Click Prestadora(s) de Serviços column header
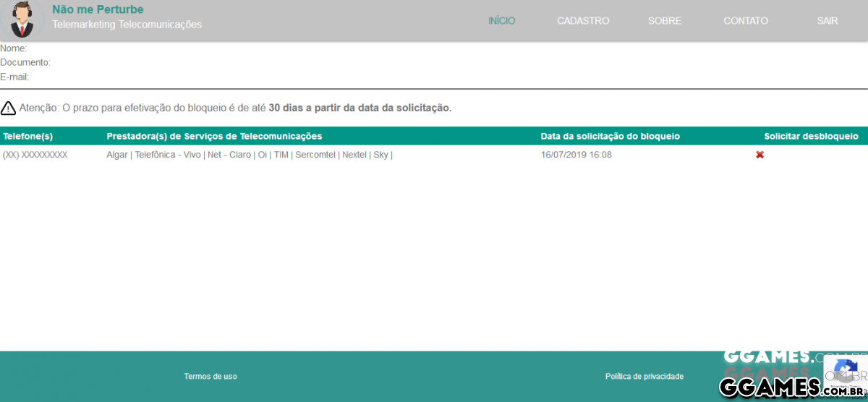The image size is (868, 402). [214, 136]
